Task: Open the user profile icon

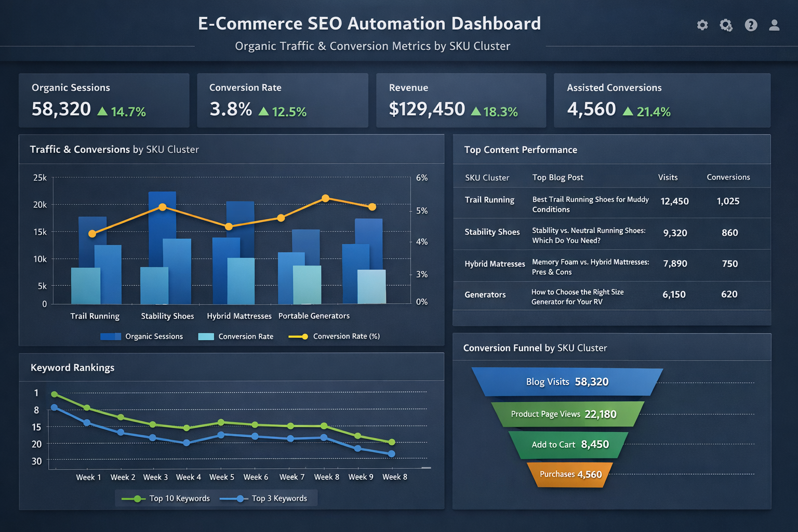Action: point(774,25)
